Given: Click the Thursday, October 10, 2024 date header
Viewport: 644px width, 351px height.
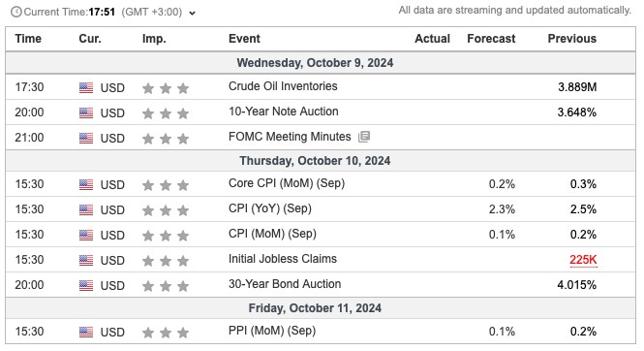Looking at the screenshot, I should pyautogui.click(x=315, y=161).
